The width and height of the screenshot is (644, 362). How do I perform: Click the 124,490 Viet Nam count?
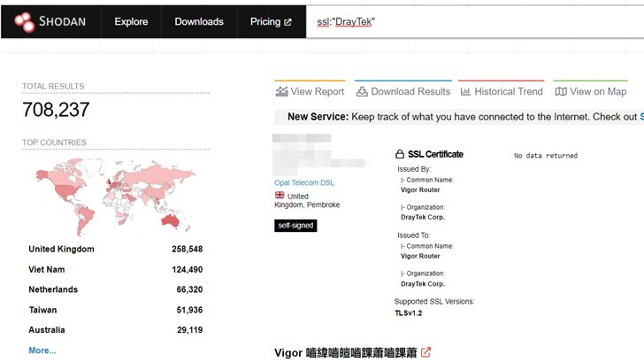(188, 270)
